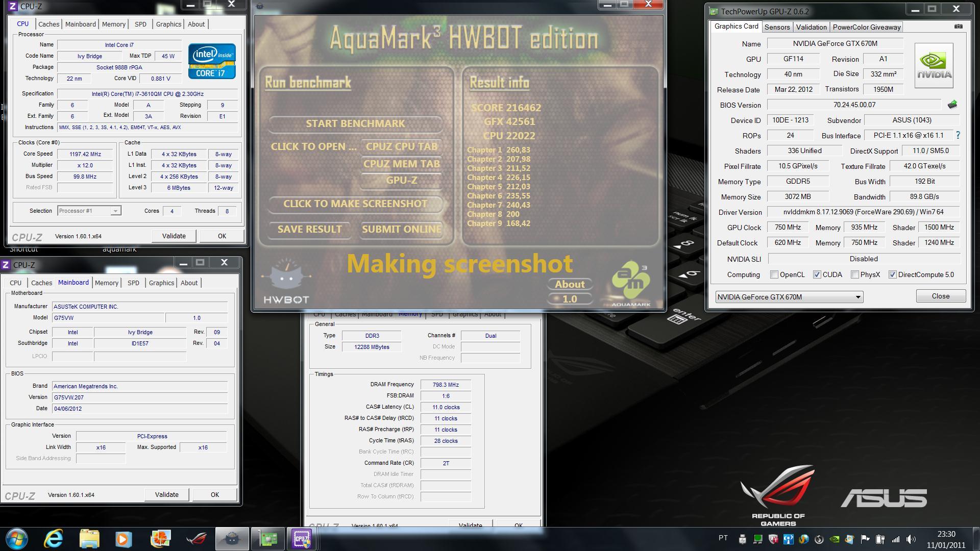Select the GPU-Z taskbar button
Image resolution: width=980 pixels, height=551 pixels.
[268, 539]
